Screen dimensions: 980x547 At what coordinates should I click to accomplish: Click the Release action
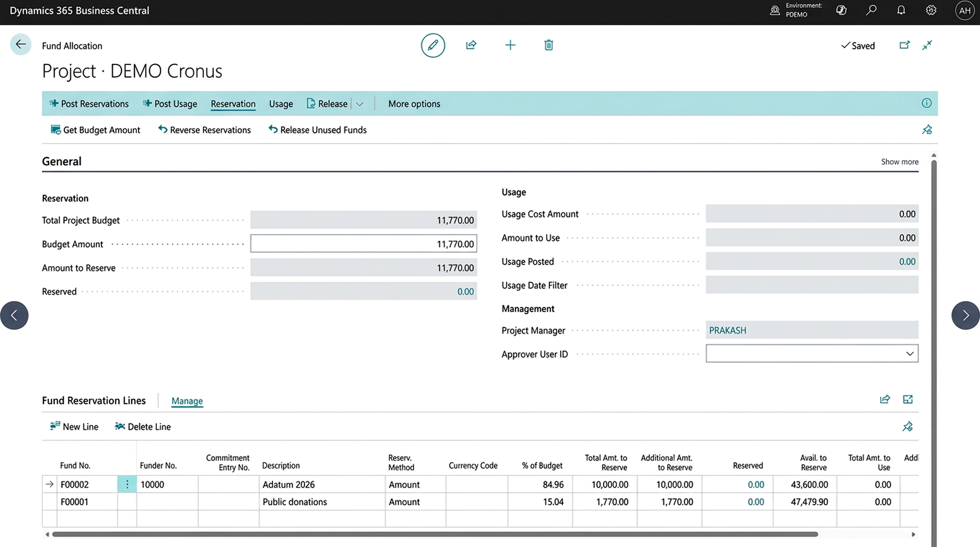[x=327, y=104]
